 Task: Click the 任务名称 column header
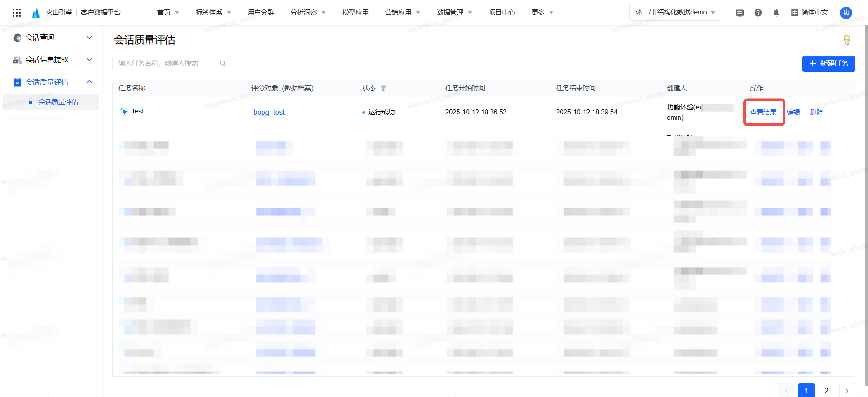point(132,88)
